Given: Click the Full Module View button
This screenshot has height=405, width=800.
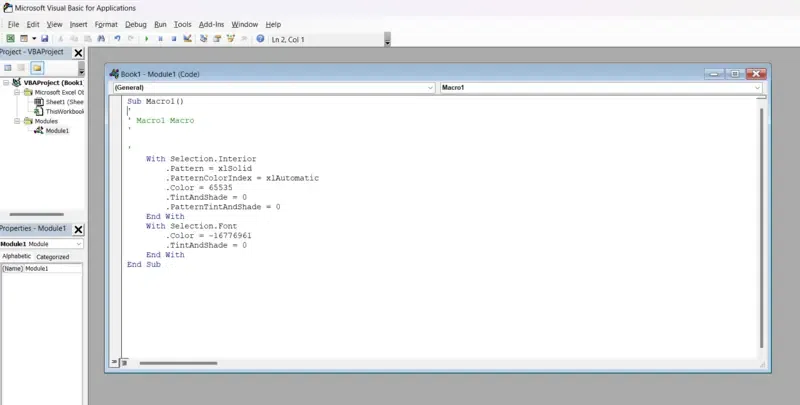Looking at the screenshot, I should 124,363.
